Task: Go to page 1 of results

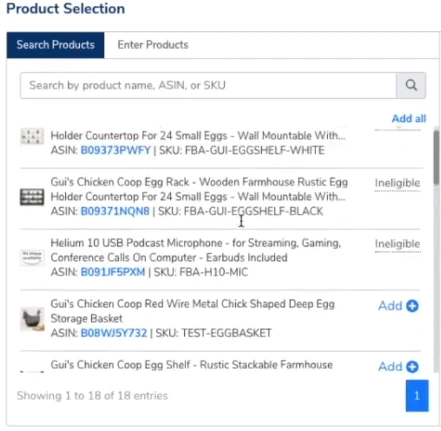Action: [x=417, y=396]
